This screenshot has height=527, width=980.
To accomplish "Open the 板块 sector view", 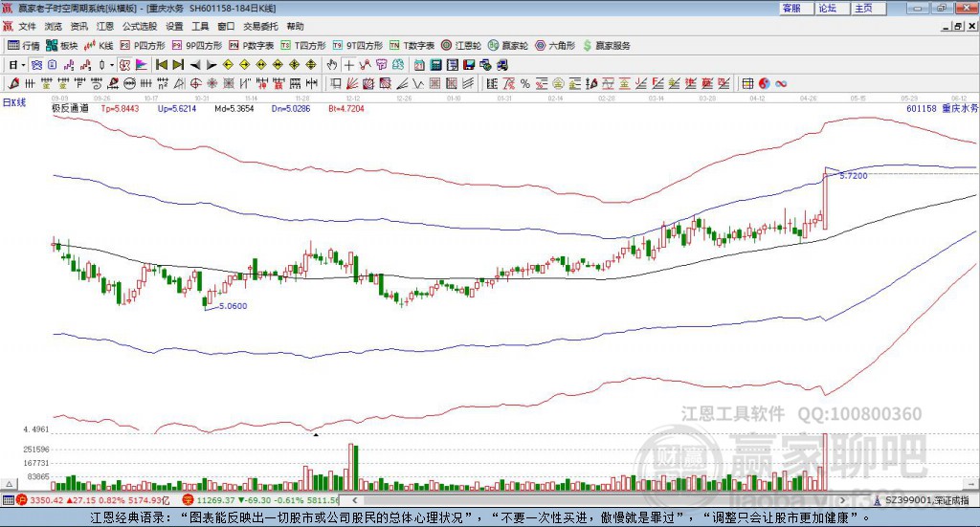I will point(62,46).
